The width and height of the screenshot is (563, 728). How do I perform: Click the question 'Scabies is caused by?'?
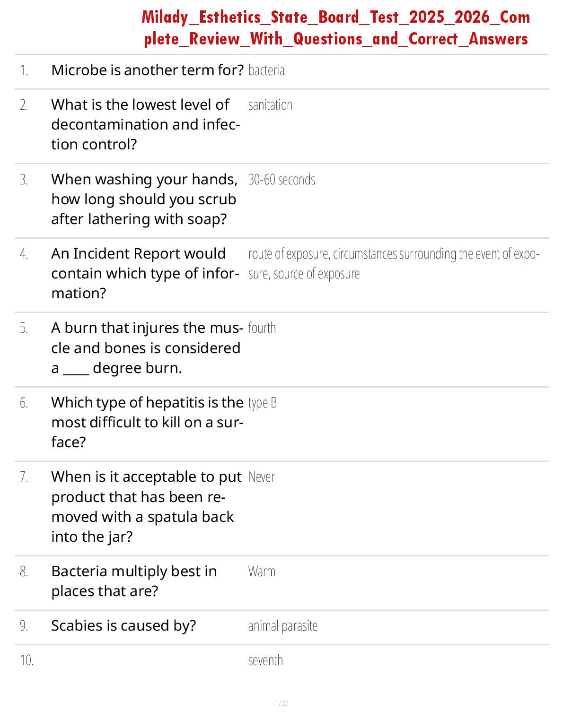(x=123, y=626)
